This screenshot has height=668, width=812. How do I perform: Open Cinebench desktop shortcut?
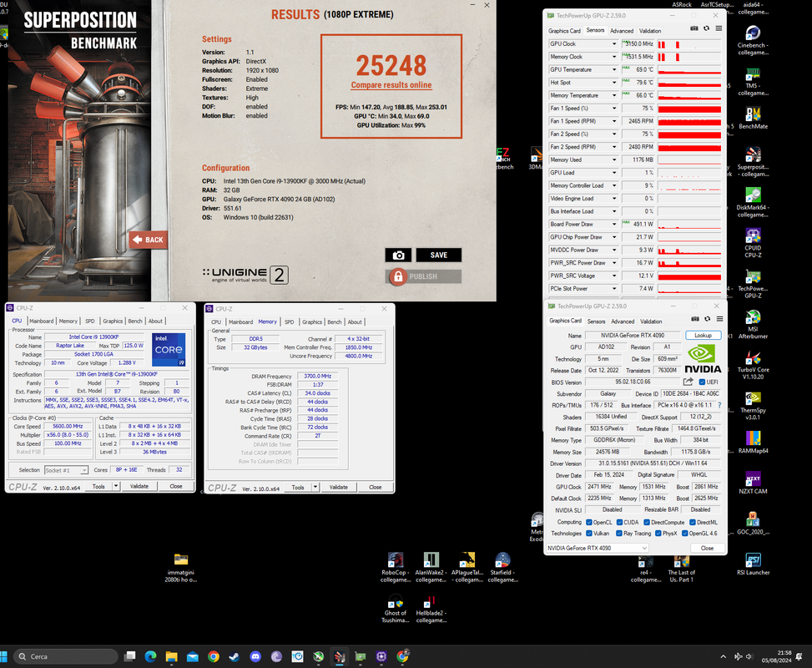coord(753,40)
